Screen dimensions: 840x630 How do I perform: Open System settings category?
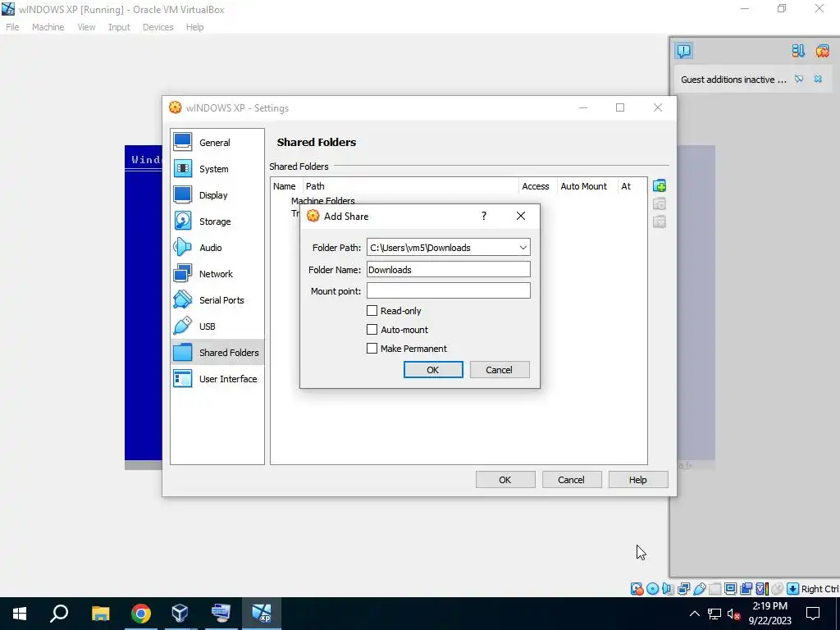(x=217, y=169)
